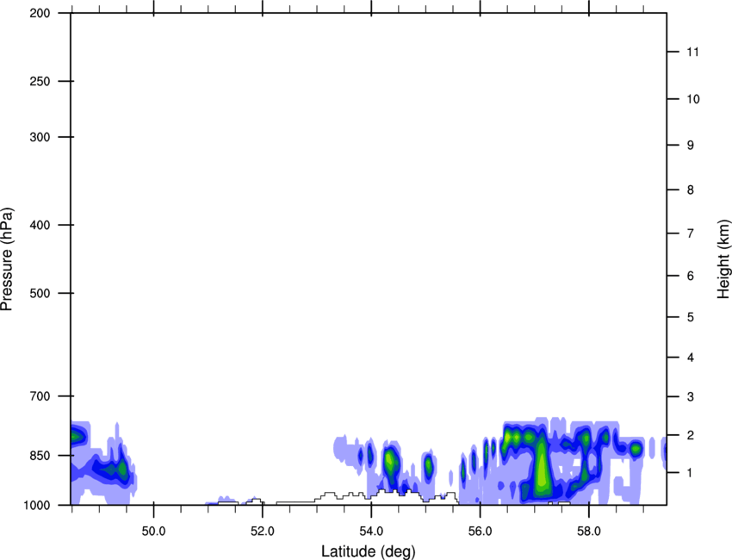The image size is (732, 560).
Task: Select the 850 hPa pressure tick label
Action: coord(39,455)
